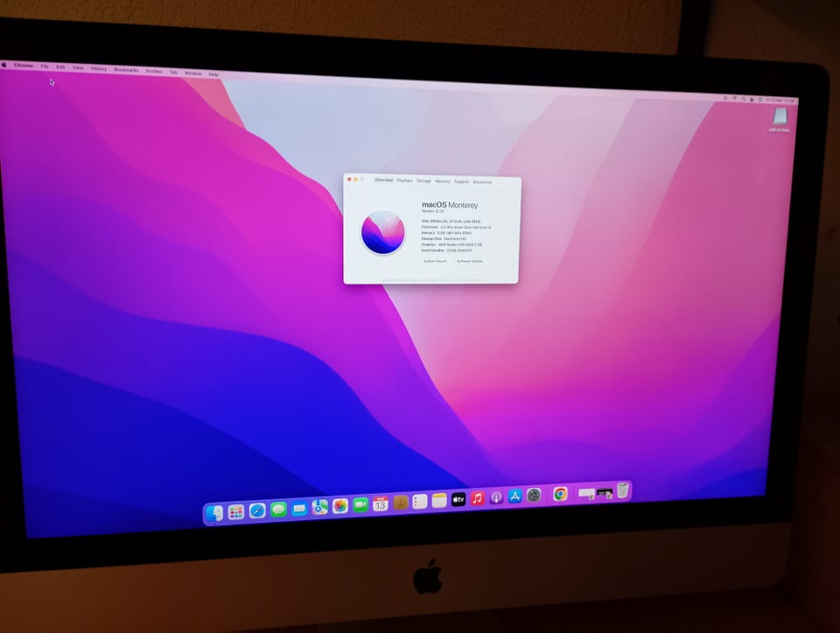Launch Google Chrome from the Dock

click(x=560, y=494)
